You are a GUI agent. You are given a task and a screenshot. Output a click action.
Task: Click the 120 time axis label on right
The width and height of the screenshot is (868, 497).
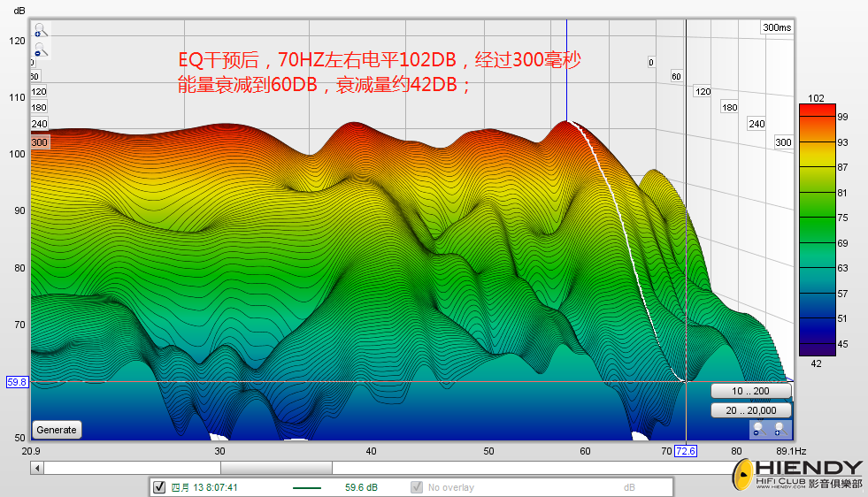click(703, 92)
